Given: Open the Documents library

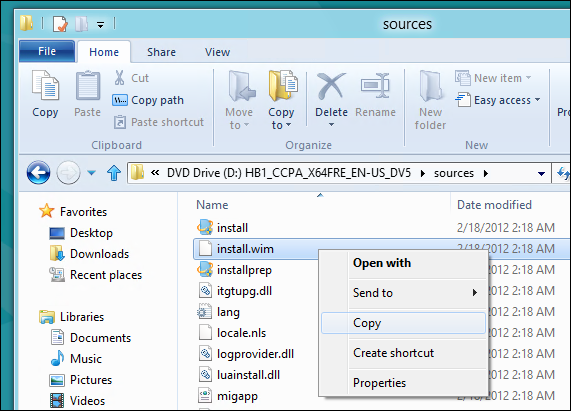Looking at the screenshot, I should tap(90, 338).
